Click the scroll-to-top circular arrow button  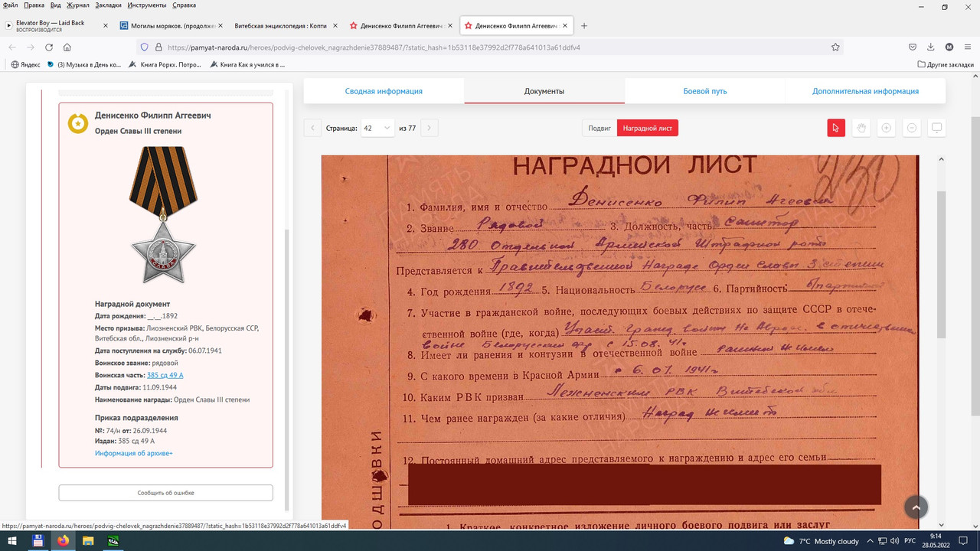pos(916,507)
